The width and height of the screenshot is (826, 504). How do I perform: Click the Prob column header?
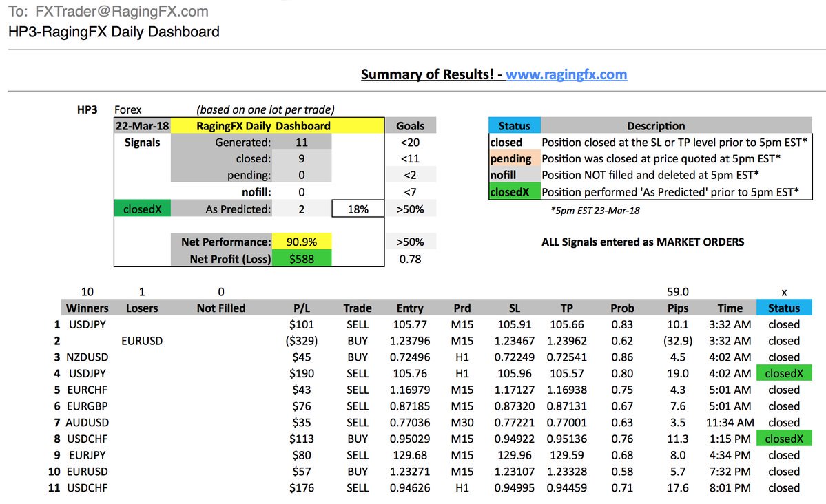pos(622,308)
